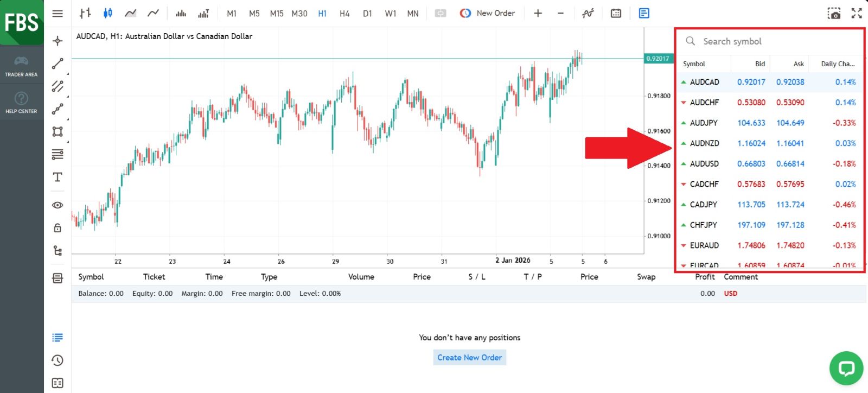
Task: Open the hamburger main menu
Action: [x=58, y=13]
